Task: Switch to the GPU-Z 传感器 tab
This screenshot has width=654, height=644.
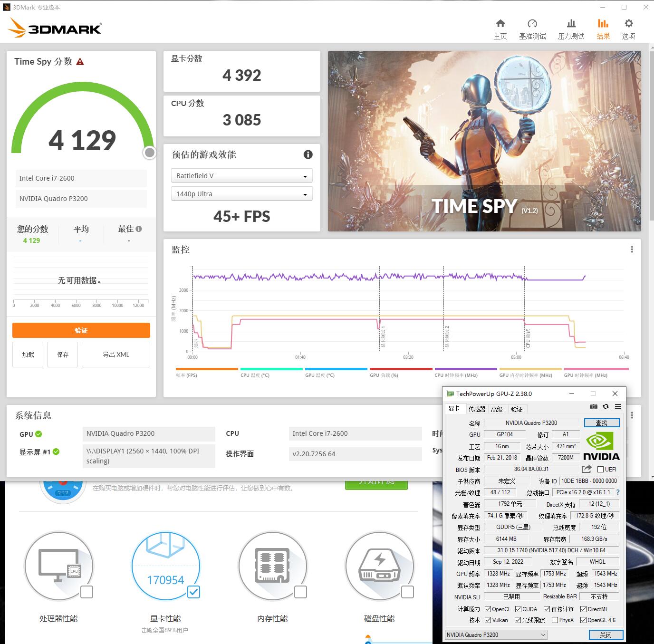Action: coord(477,409)
